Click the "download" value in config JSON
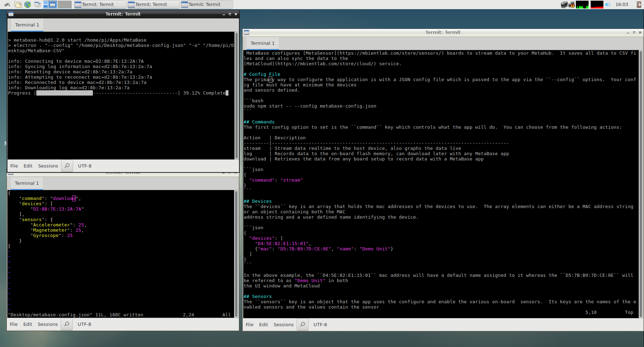This screenshot has height=347, width=644. (x=64, y=199)
